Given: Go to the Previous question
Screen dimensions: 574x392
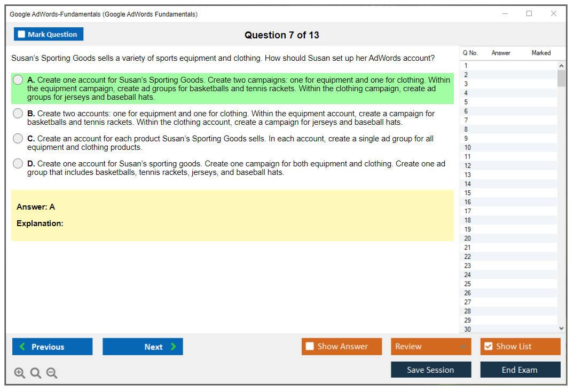Looking at the screenshot, I should click(x=52, y=347).
